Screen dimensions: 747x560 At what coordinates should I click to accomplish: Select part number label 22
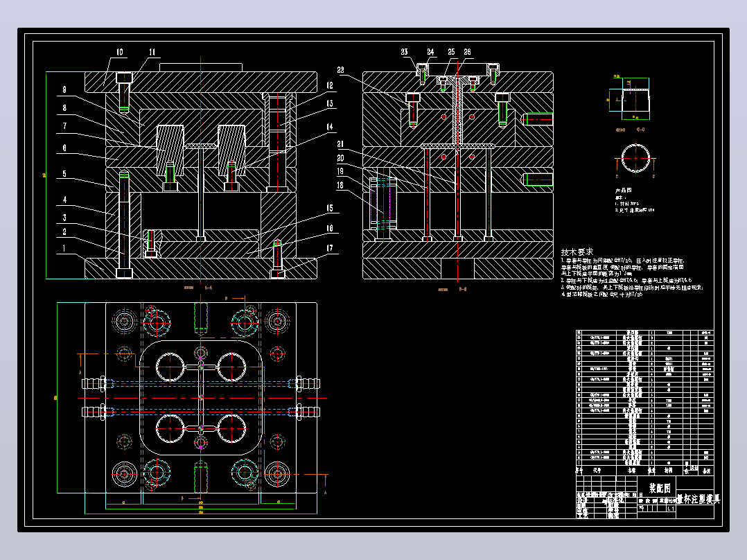pos(340,70)
